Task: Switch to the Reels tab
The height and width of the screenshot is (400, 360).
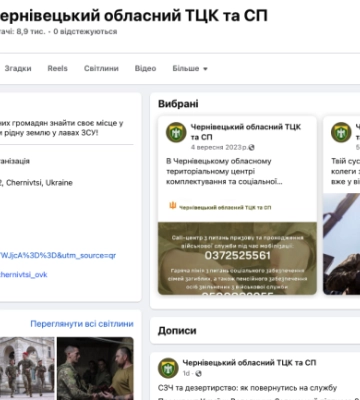Action: click(57, 68)
